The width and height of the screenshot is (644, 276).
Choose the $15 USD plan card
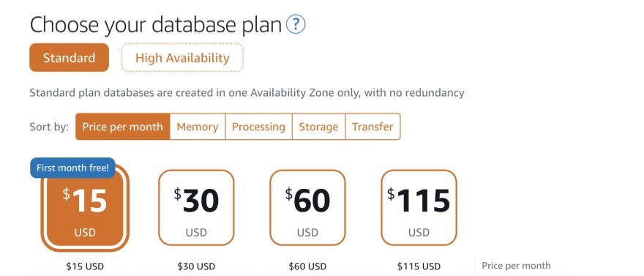[x=85, y=208]
